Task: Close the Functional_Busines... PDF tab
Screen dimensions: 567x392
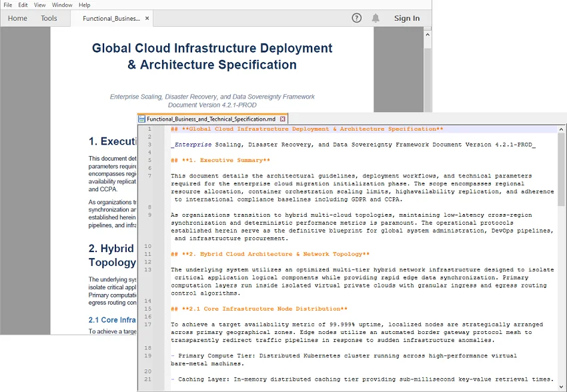Action: coord(147,19)
